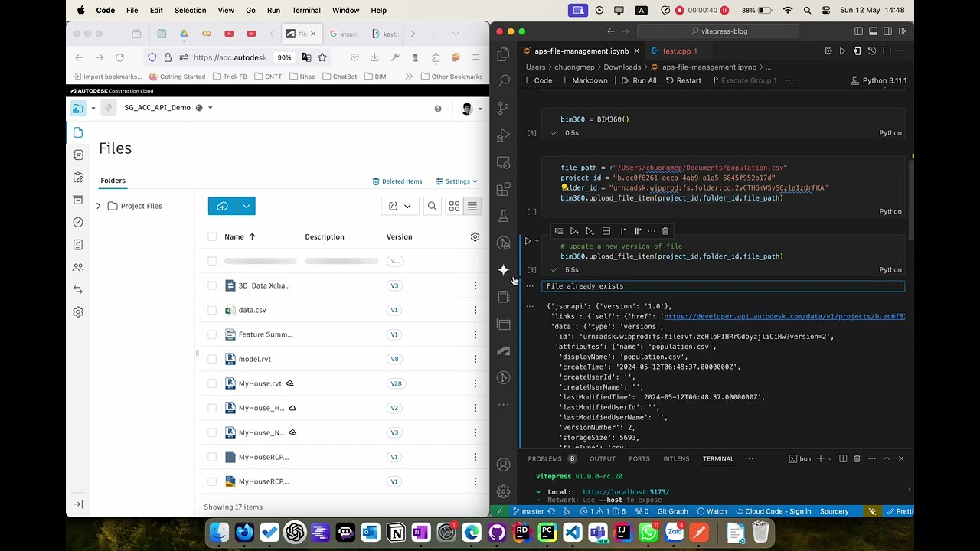Toggle the VS Code secondary sidebar
This screenshot has width=980, height=551.
coord(887,31)
